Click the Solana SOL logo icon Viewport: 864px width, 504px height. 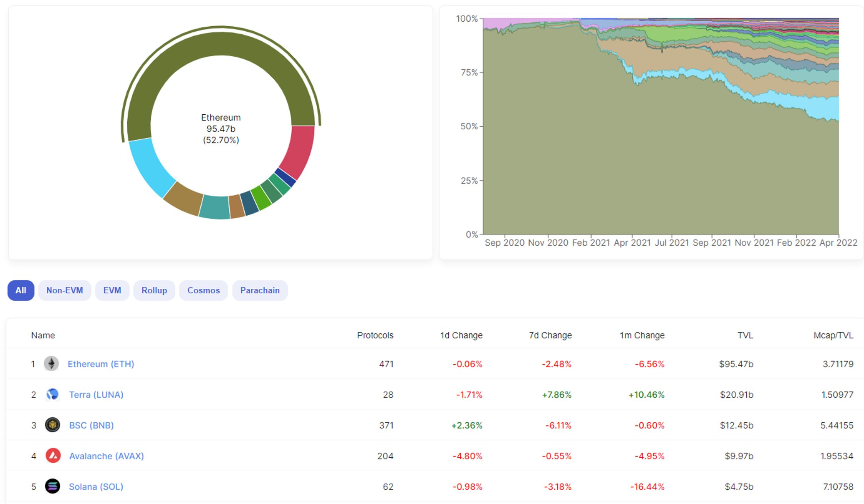[53, 486]
